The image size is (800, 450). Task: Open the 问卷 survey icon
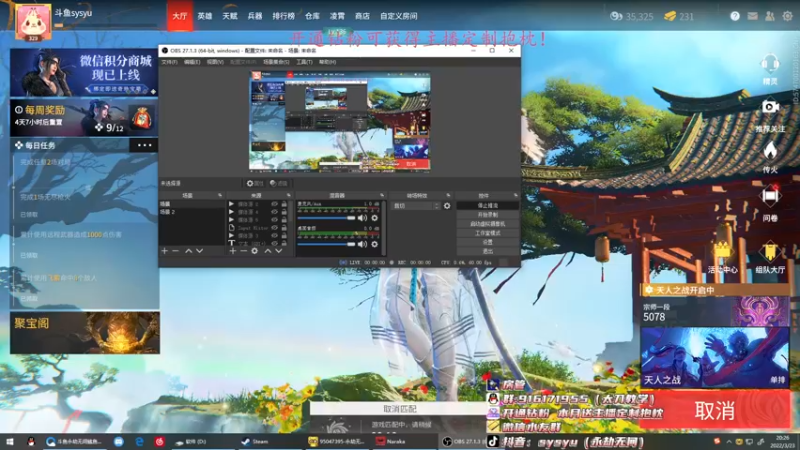tap(770, 196)
